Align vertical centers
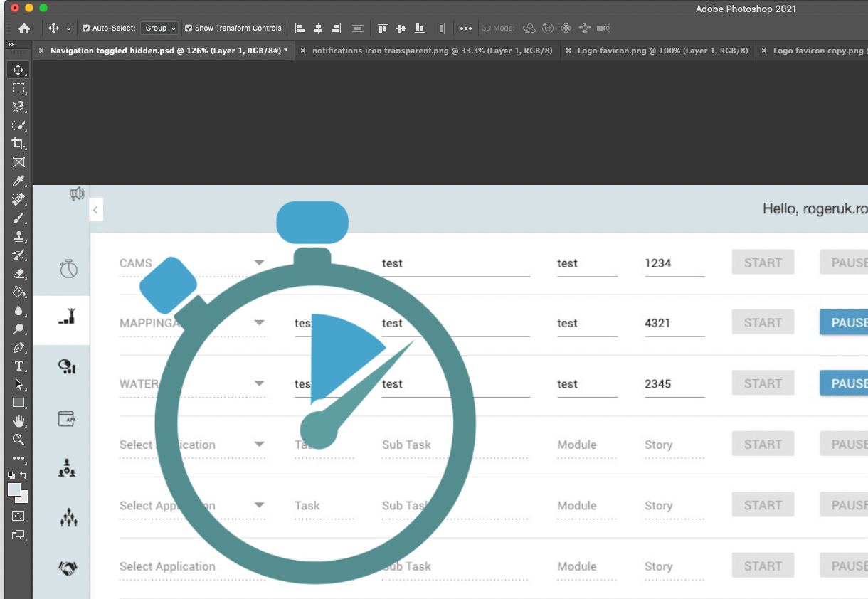 click(x=401, y=28)
